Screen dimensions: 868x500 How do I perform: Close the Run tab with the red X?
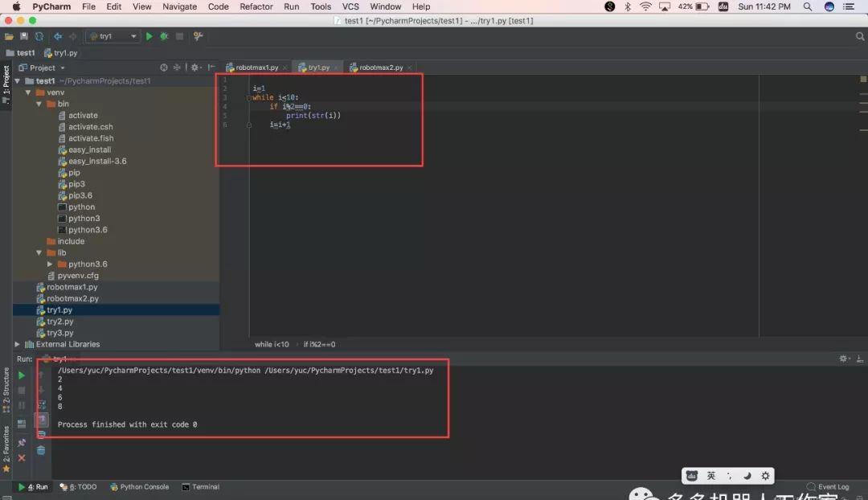tap(22, 458)
